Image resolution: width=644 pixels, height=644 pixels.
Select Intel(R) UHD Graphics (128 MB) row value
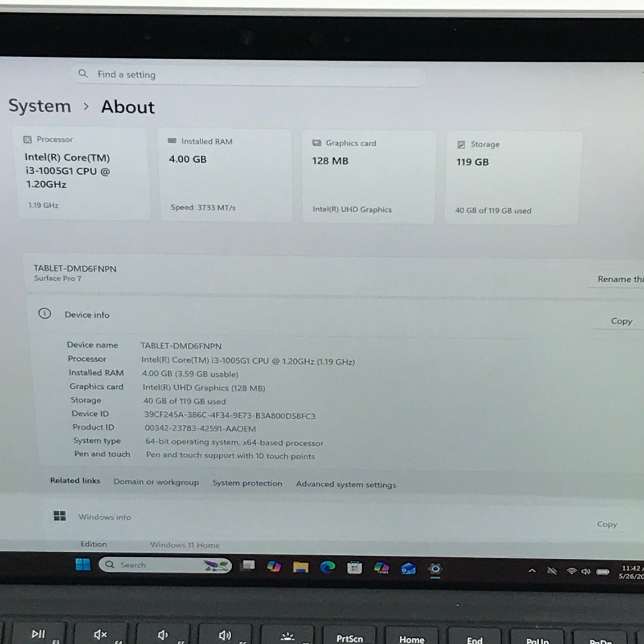[x=204, y=388]
